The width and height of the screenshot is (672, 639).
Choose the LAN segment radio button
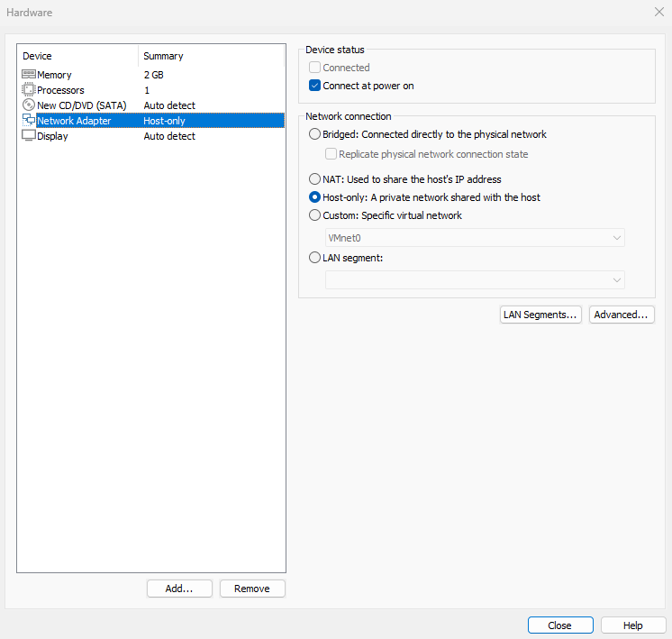(314, 258)
